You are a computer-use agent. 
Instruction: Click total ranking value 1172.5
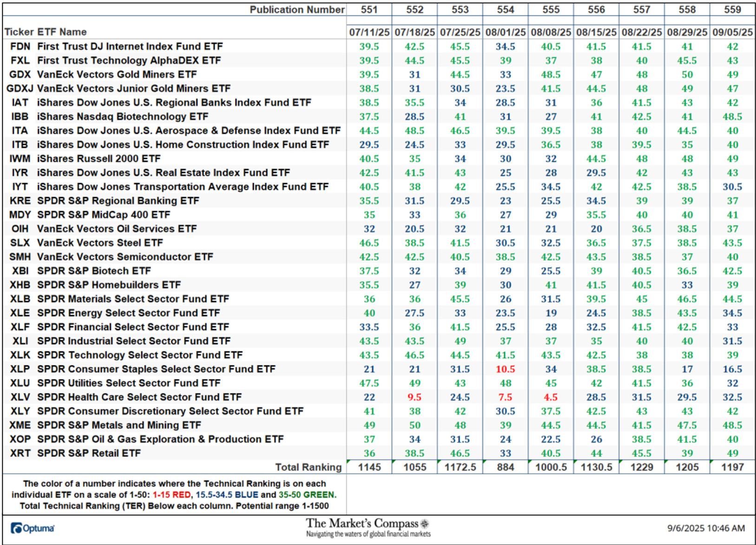point(460,467)
